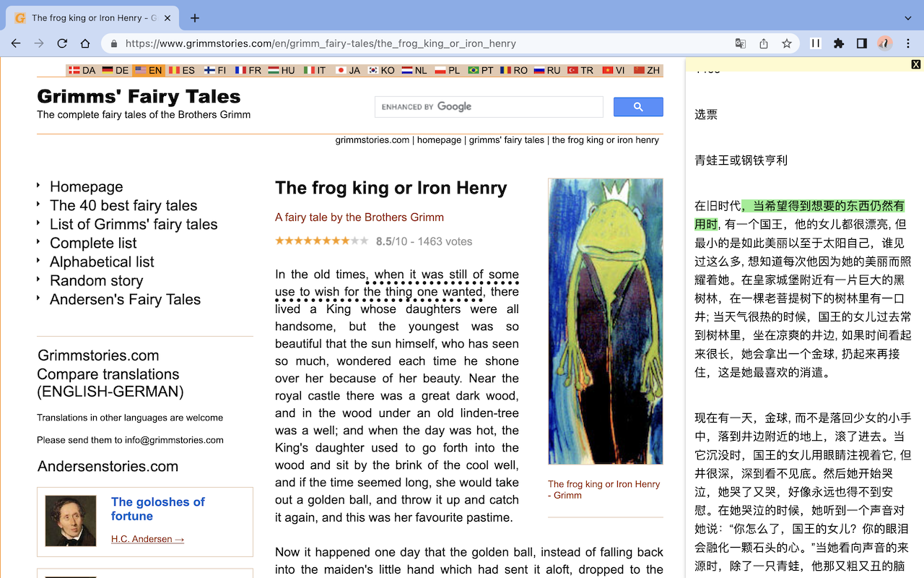
Task: Click the forward navigation arrow
Action: [39, 43]
